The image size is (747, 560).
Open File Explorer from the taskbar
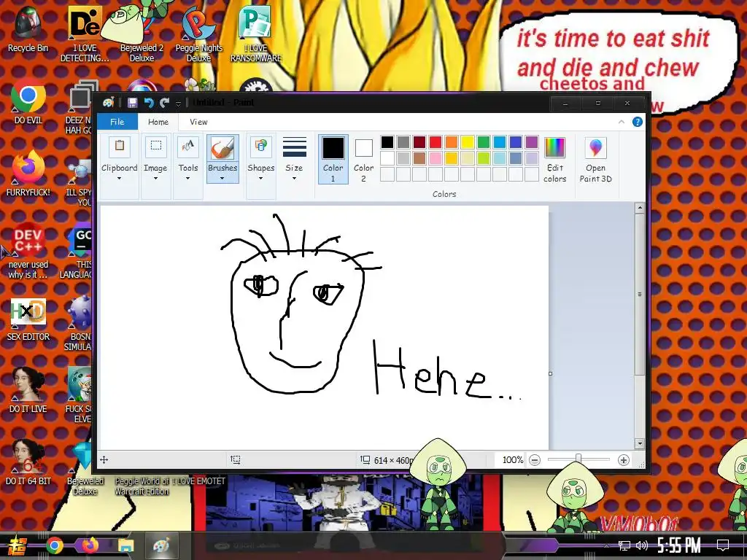pos(125,545)
